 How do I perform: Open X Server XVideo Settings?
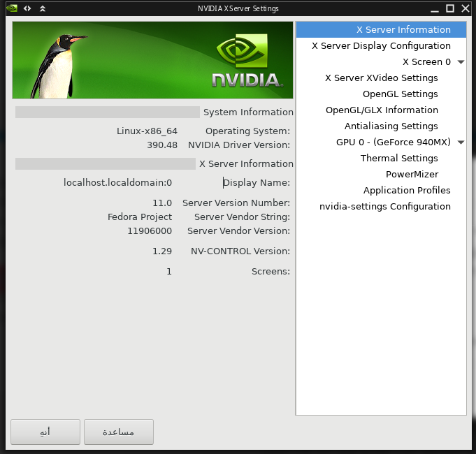381,78
